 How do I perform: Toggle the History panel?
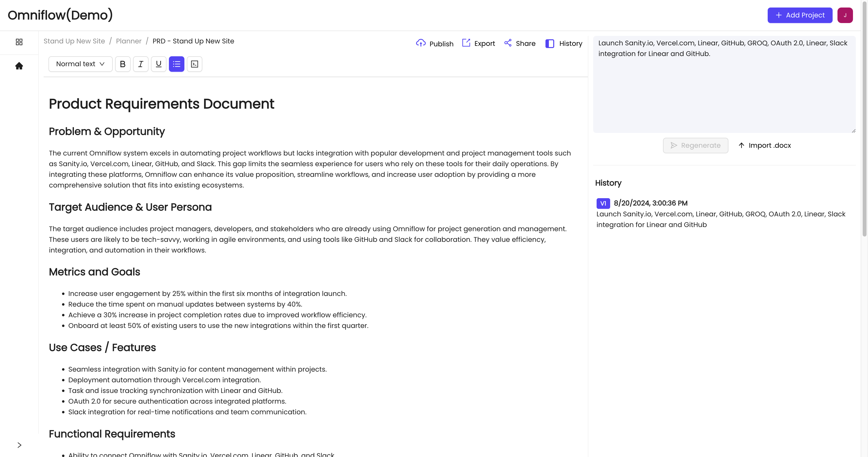pos(564,43)
